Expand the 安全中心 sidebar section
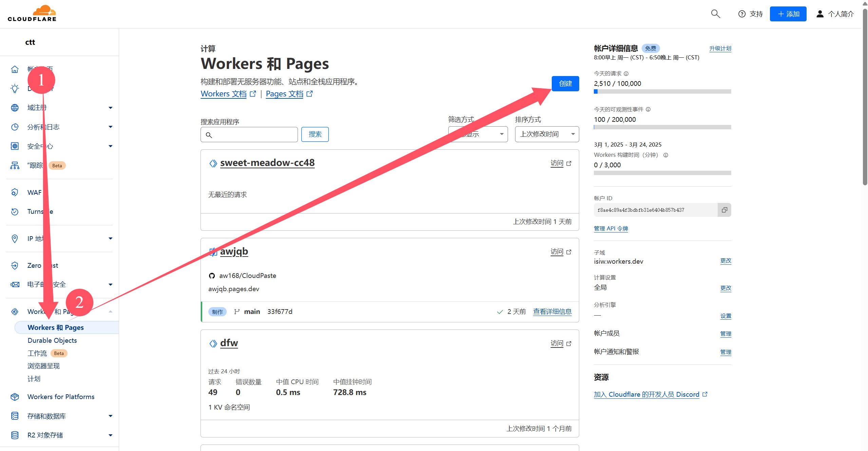868x451 pixels. [110, 146]
